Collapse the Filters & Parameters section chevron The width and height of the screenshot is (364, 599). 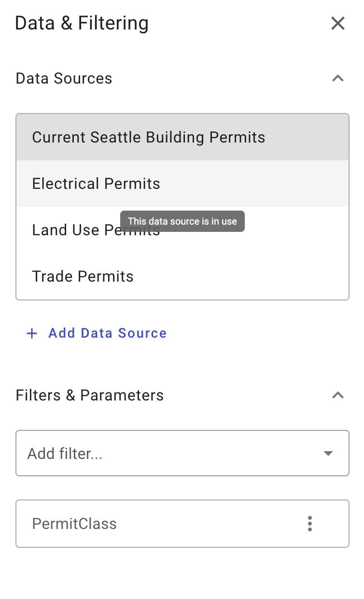(x=338, y=395)
